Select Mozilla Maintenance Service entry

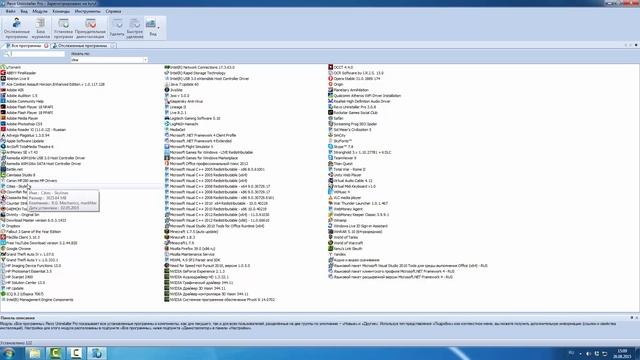tap(189, 254)
